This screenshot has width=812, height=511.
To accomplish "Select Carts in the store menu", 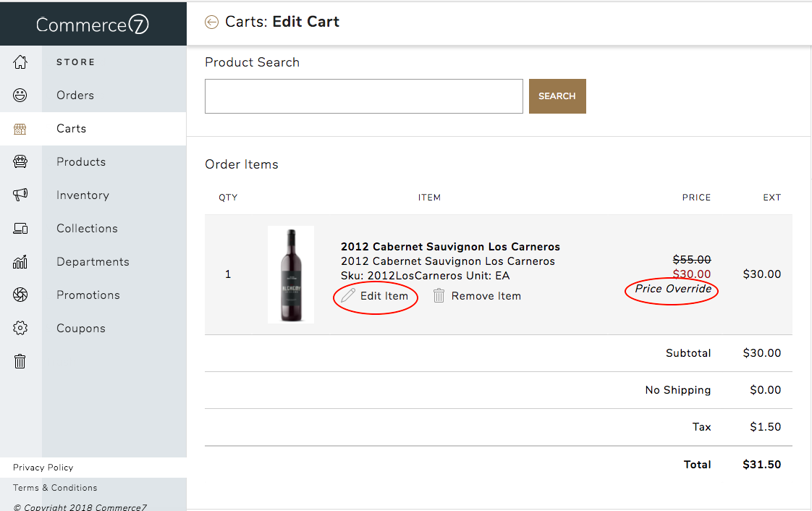I will coord(72,128).
